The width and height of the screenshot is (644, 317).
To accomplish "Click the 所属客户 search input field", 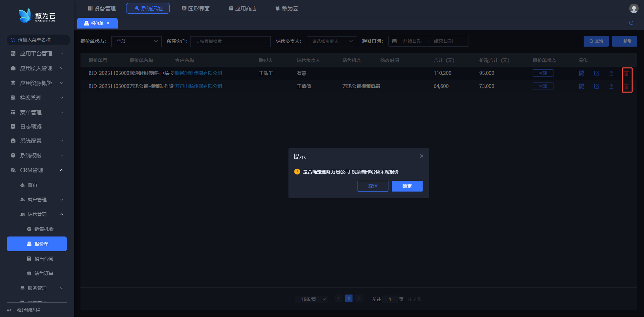I will pyautogui.click(x=230, y=41).
